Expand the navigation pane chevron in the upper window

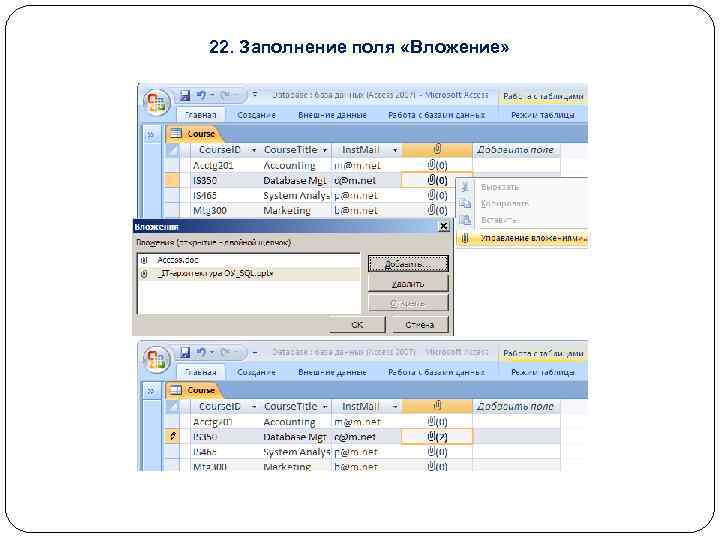(150, 135)
